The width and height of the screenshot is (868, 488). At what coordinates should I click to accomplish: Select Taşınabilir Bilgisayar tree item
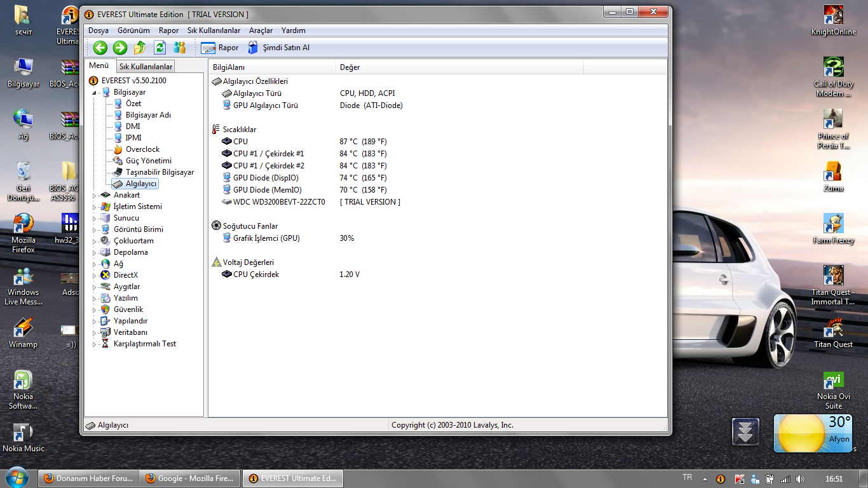pyautogui.click(x=159, y=172)
